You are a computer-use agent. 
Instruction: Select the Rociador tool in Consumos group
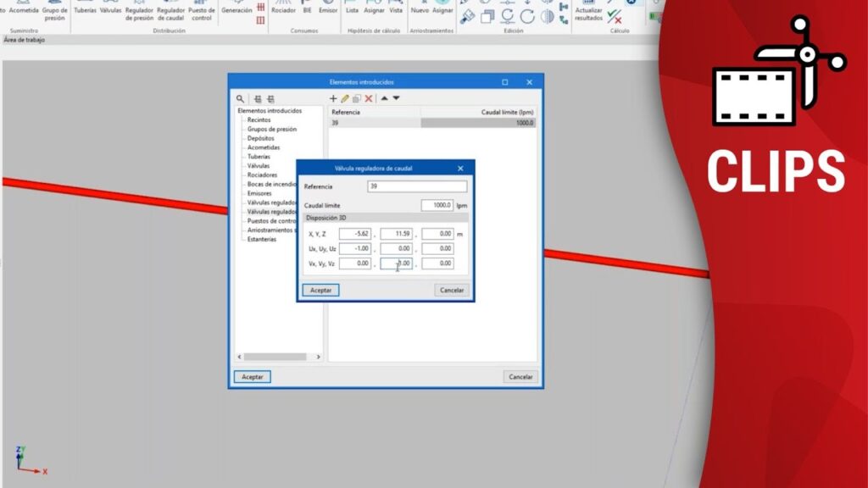pos(283,8)
